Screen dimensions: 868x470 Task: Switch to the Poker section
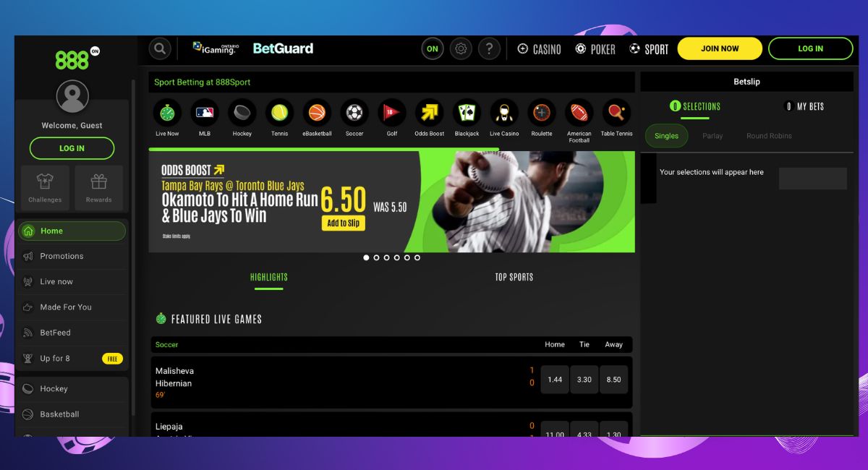[x=595, y=49]
